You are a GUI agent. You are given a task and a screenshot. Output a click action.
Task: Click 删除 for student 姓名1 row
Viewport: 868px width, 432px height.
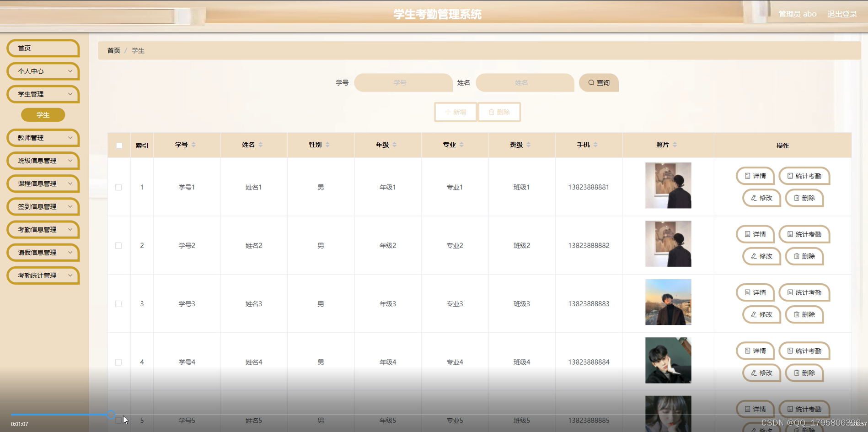(x=804, y=198)
